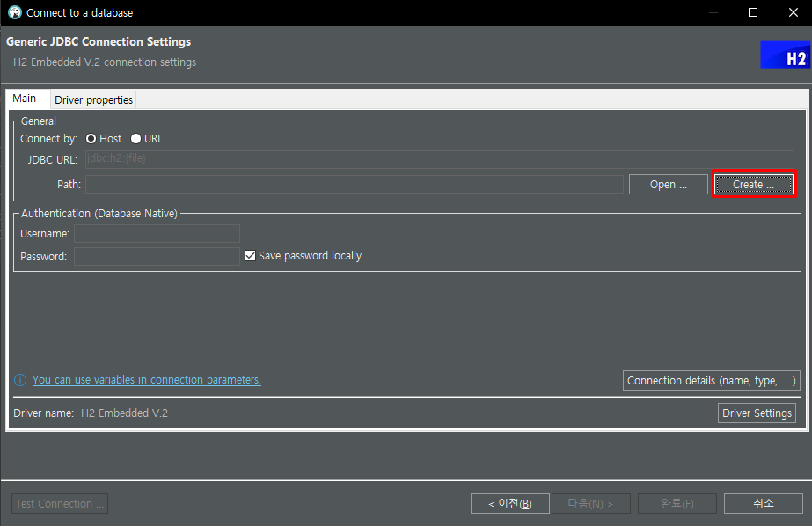Click the Test Connection ... button
Screen dimensions: 812x526
click(x=60, y=504)
